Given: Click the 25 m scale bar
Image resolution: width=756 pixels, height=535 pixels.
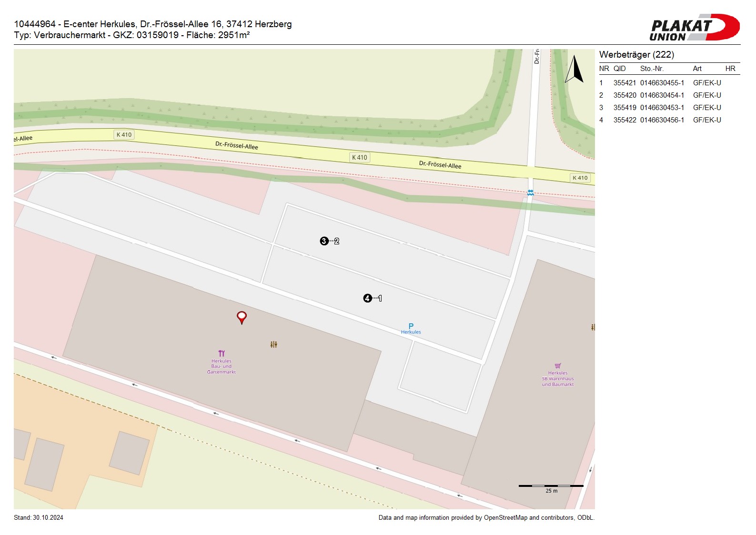Looking at the screenshot, I should tap(551, 486).
